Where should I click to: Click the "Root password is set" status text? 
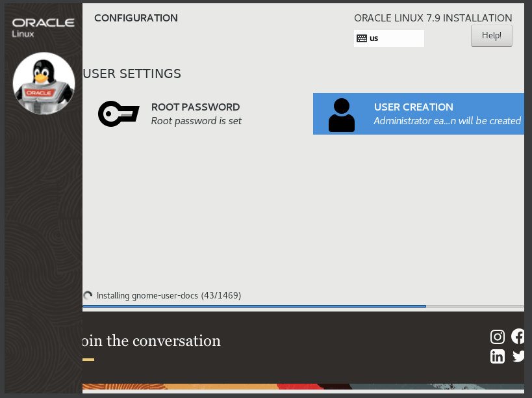click(196, 121)
